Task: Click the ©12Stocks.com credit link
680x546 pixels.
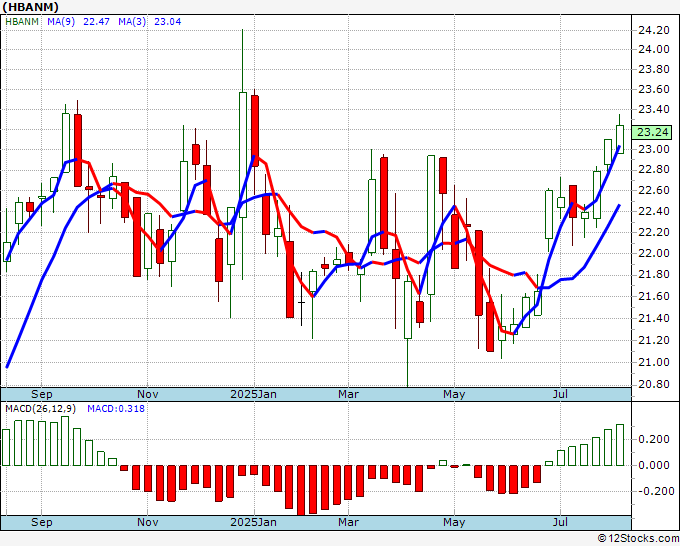Action: (638, 538)
